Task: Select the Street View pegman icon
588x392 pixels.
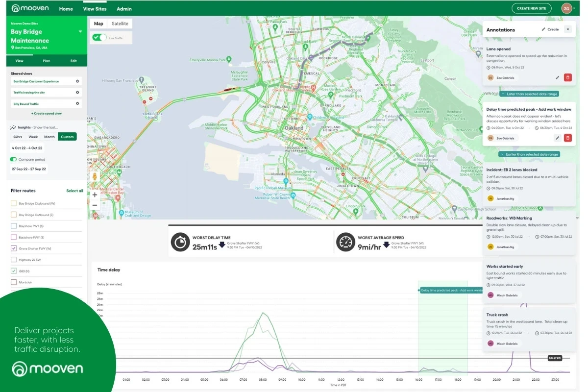Action: [x=94, y=176]
